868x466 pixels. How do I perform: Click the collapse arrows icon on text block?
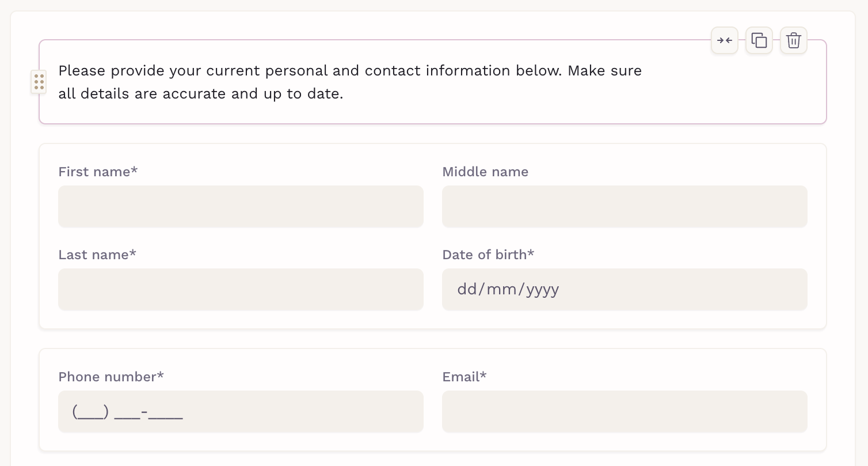[x=724, y=40]
